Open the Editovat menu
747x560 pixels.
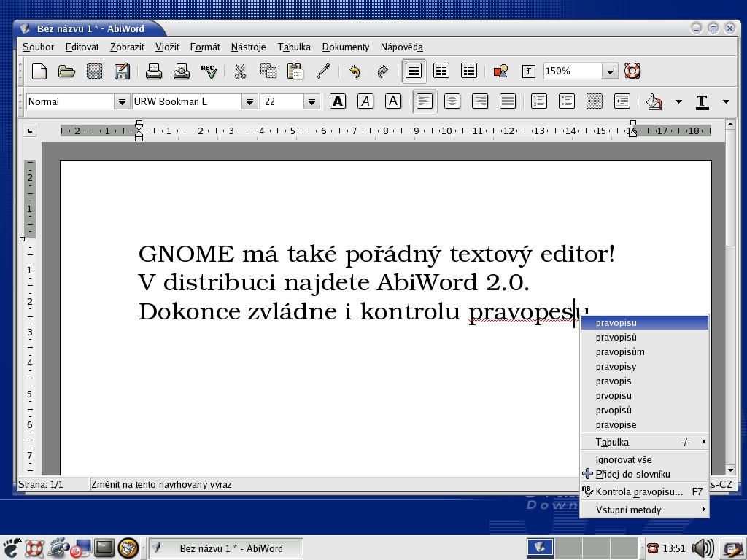click(82, 47)
